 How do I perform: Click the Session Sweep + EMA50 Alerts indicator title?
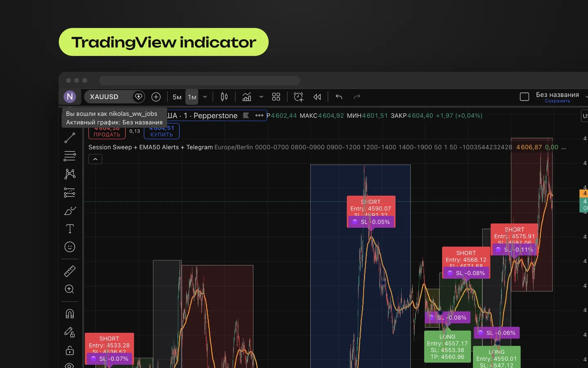[x=150, y=147]
